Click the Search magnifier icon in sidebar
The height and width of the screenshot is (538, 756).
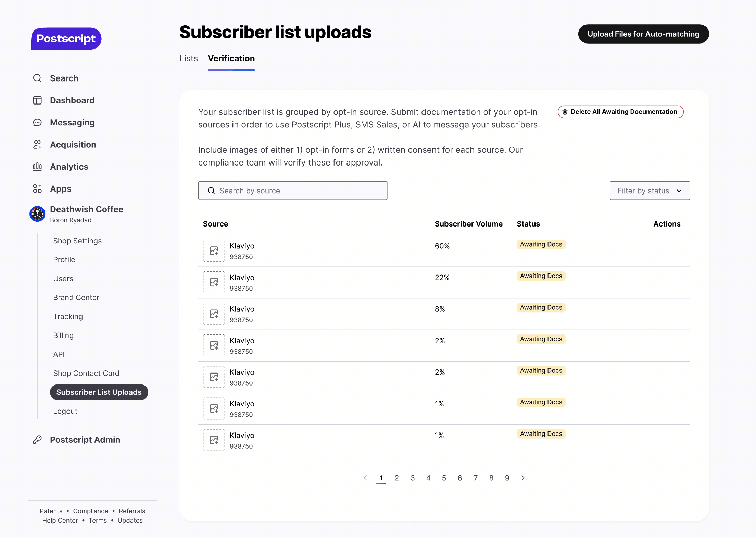pos(37,78)
